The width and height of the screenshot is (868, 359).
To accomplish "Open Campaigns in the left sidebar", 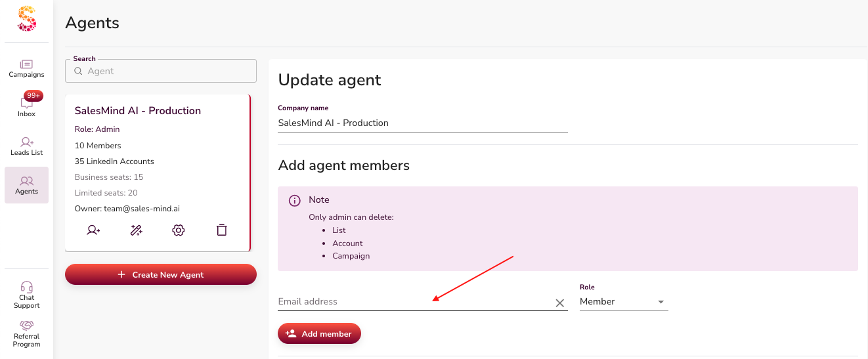I will [x=26, y=68].
